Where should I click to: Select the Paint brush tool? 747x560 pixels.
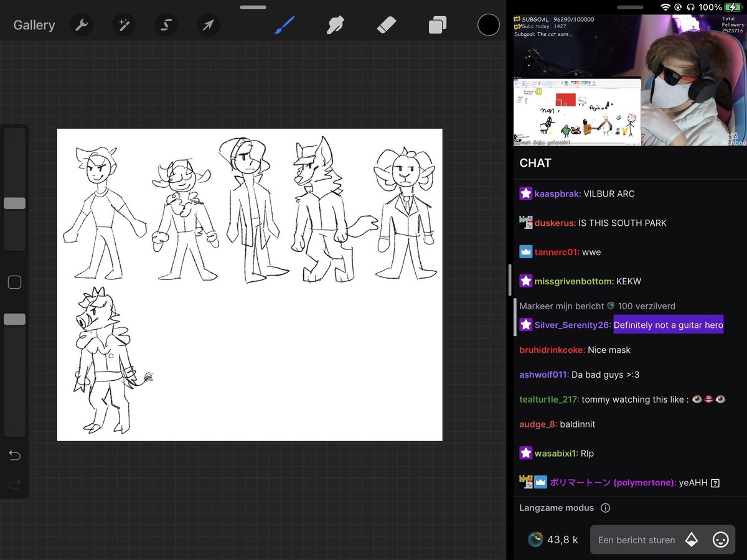284,25
